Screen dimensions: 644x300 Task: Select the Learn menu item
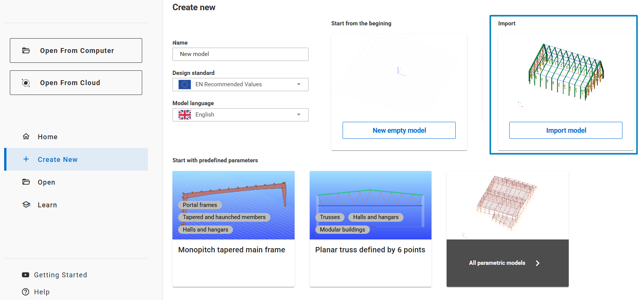[x=47, y=205]
